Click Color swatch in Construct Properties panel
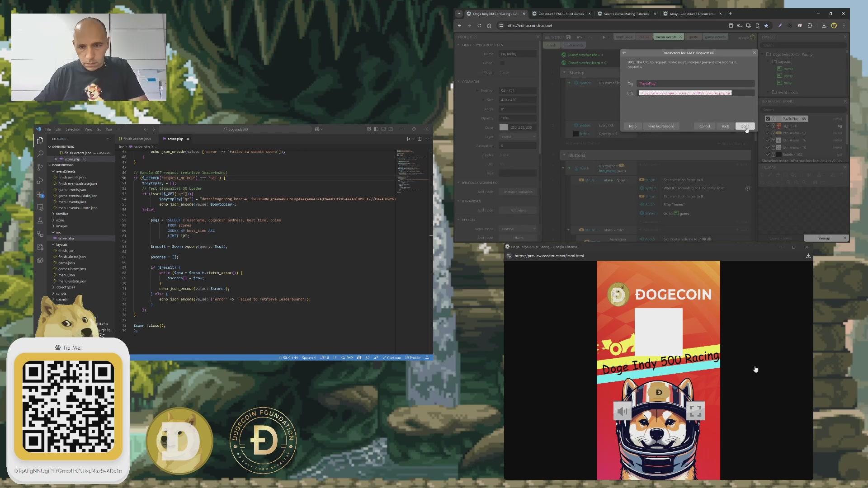The image size is (868, 488). point(504,127)
